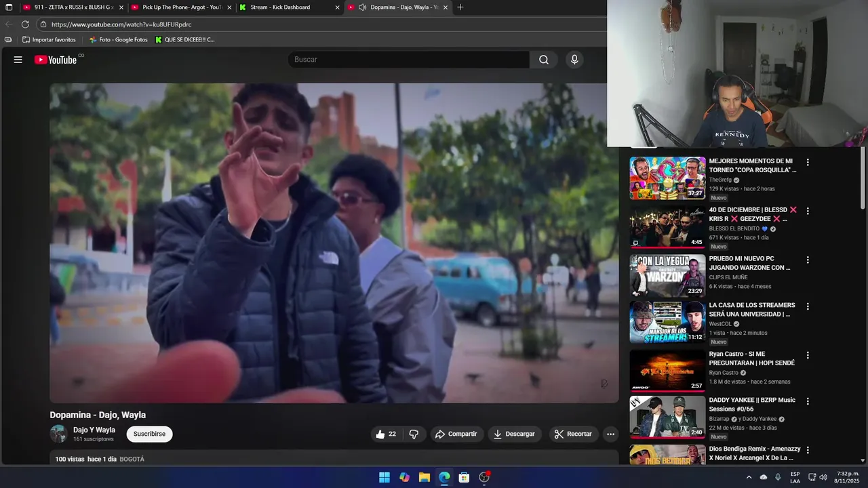Open Importar favoritos bookmark

click(49, 40)
